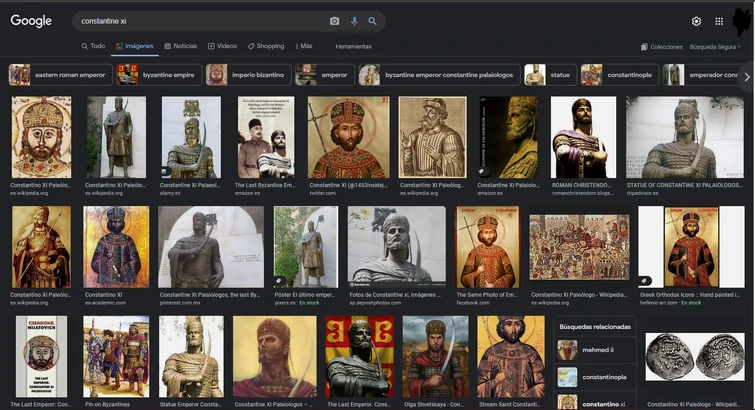Open the Olga Shvetskaya artwork image
This screenshot has width=755, height=410.
tap(435, 357)
